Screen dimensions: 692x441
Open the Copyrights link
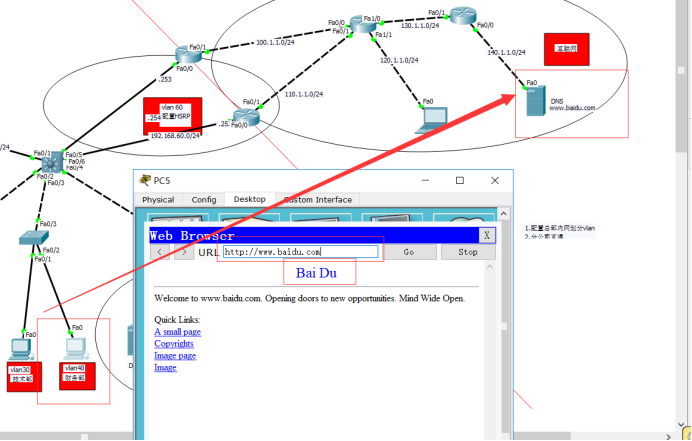tap(174, 343)
